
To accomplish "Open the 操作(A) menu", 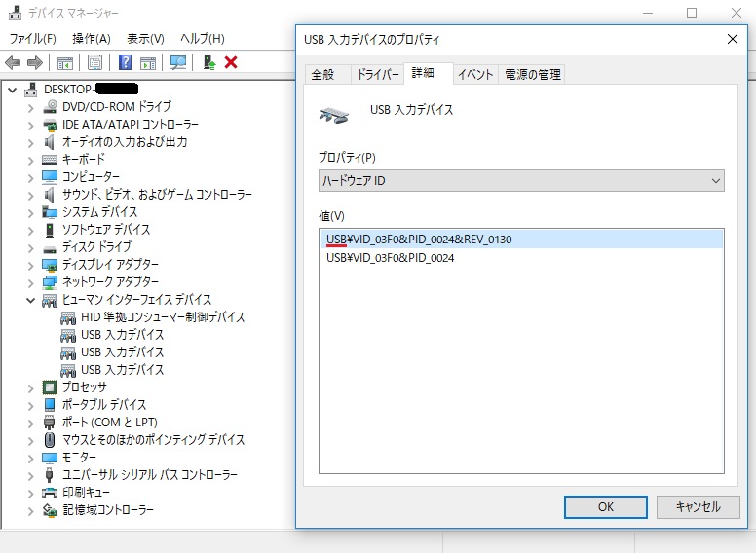I will [x=92, y=39].
